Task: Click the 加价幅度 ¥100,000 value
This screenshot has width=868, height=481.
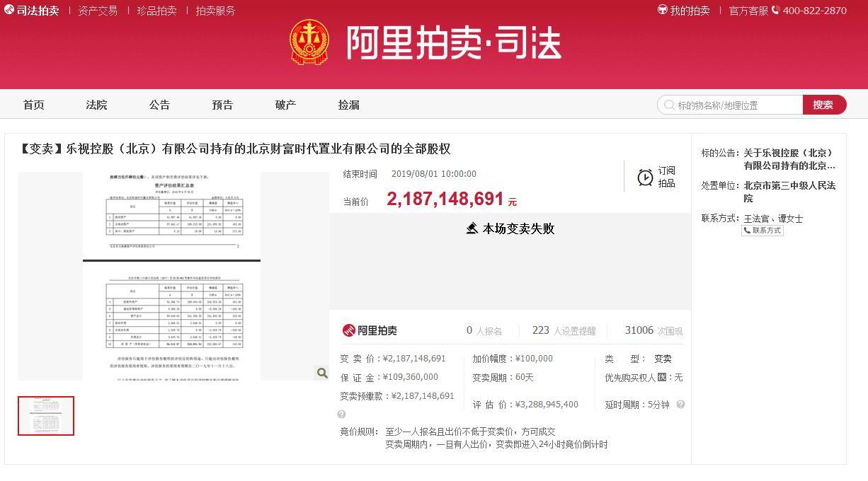Action: click(534, 359)
